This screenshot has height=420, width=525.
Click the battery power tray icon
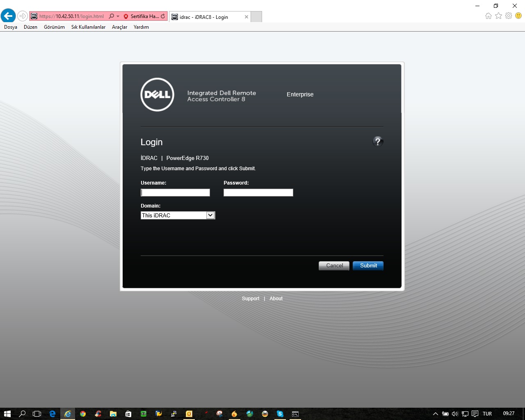click(x=445, y=414)
